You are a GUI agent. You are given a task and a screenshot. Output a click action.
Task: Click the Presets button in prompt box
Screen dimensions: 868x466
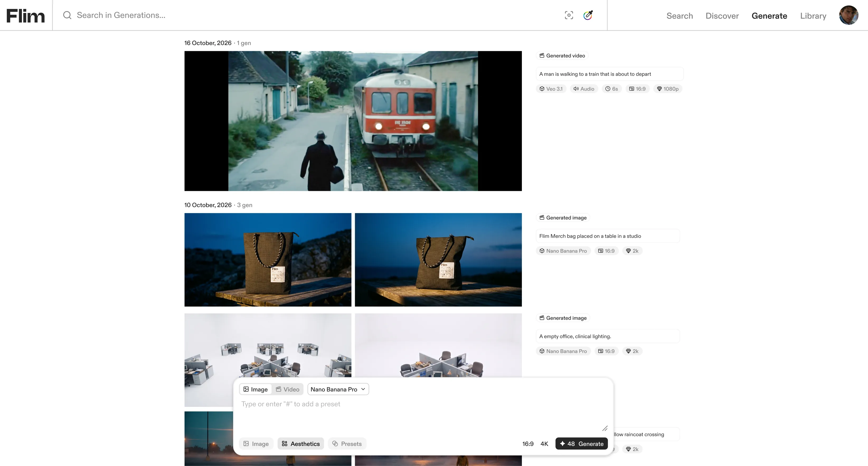347,444
